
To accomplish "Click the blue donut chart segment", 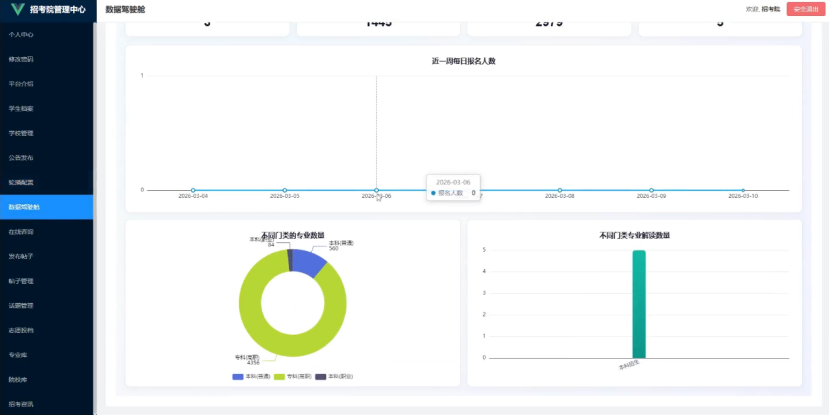I will pyautogui.click(x=309, y=261).
